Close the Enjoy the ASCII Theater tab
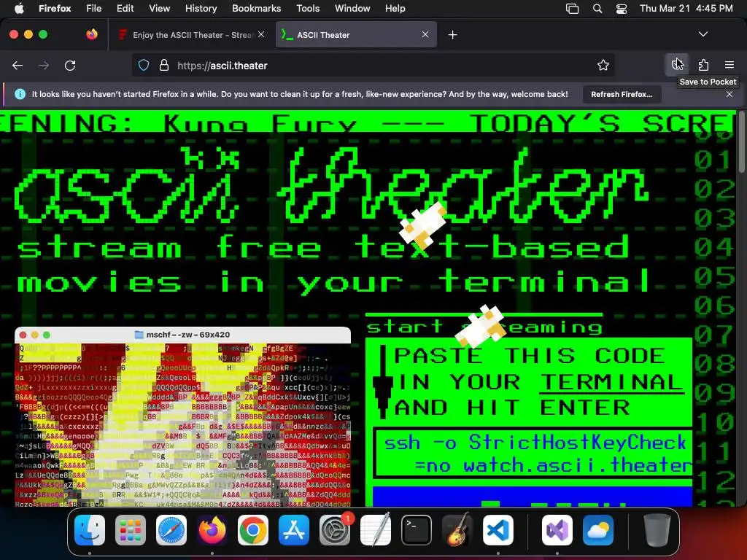Viewport: 747px width, 560px height. point(261,34)
